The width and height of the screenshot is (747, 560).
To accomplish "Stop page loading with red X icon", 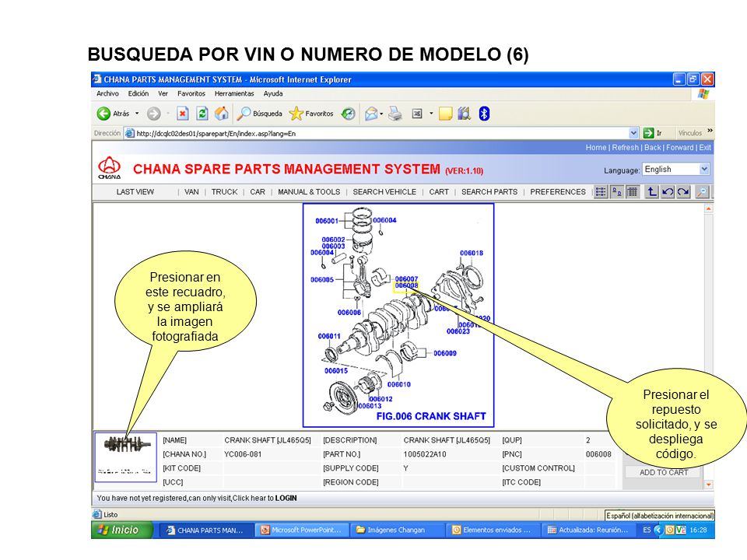I will tap(182, 114).
